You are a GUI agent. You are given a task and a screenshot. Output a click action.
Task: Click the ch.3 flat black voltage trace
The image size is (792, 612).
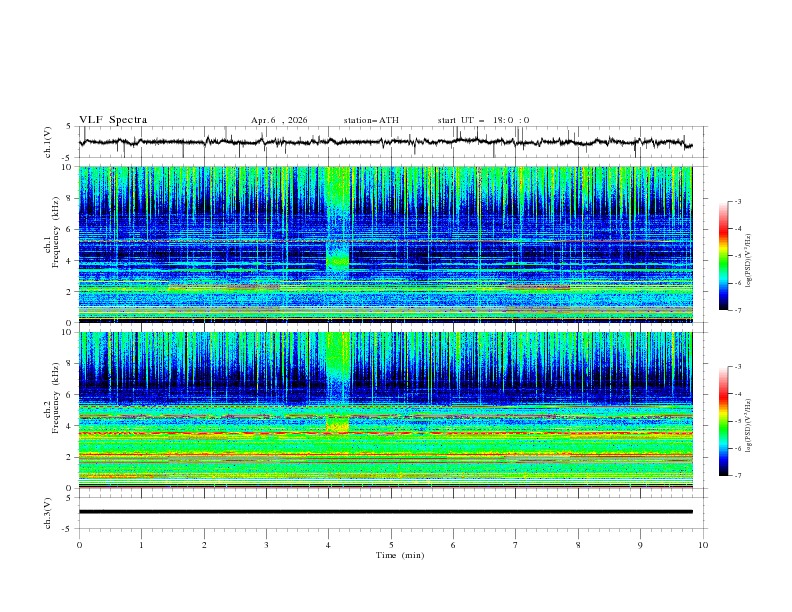pos(385,512)
